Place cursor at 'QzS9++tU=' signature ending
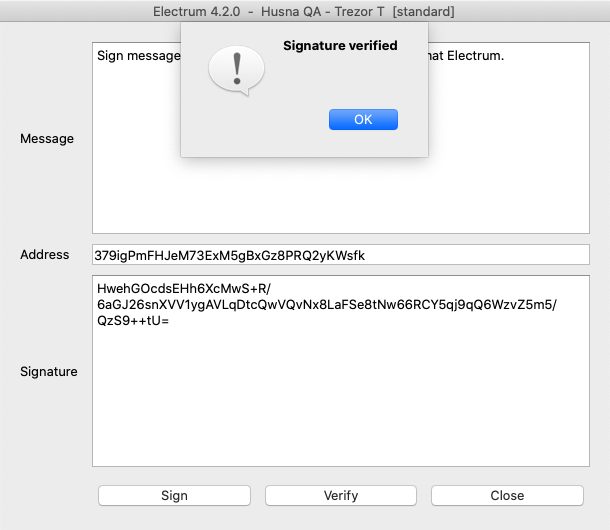 (133, 321)
